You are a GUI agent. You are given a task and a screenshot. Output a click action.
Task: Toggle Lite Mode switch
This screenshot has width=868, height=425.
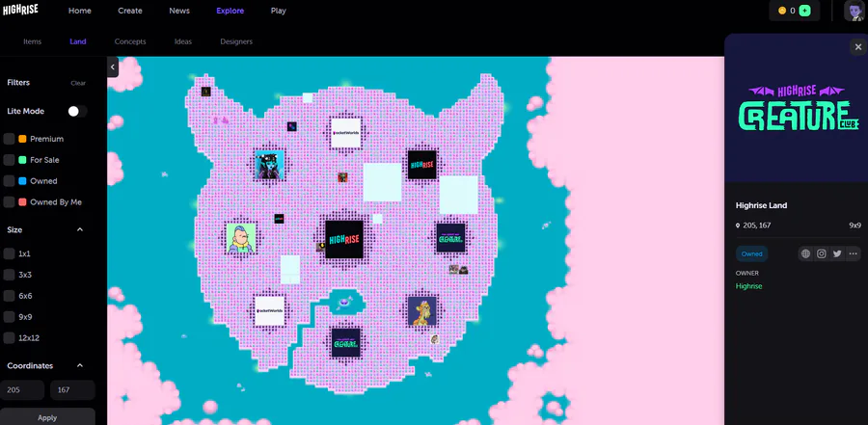[x=77, y=111]
